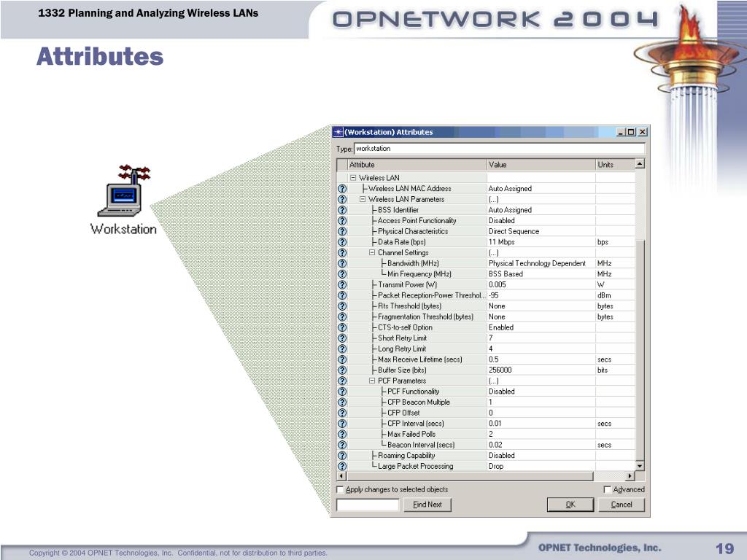Click the Type field containing workstation
The image size is (747, 560).
click(x=499, y=149)
